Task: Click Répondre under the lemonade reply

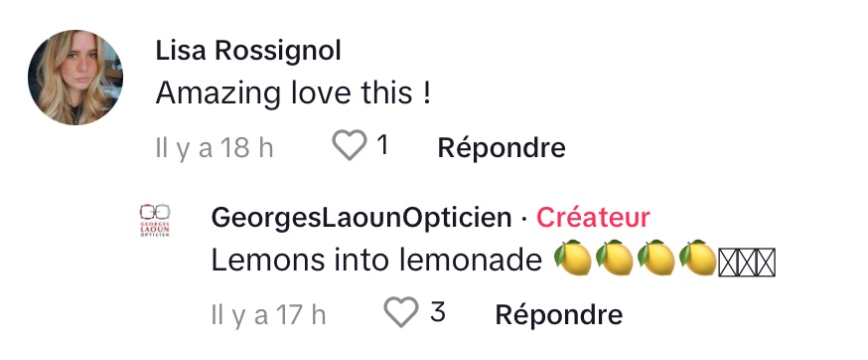Action: coord(558,314)
